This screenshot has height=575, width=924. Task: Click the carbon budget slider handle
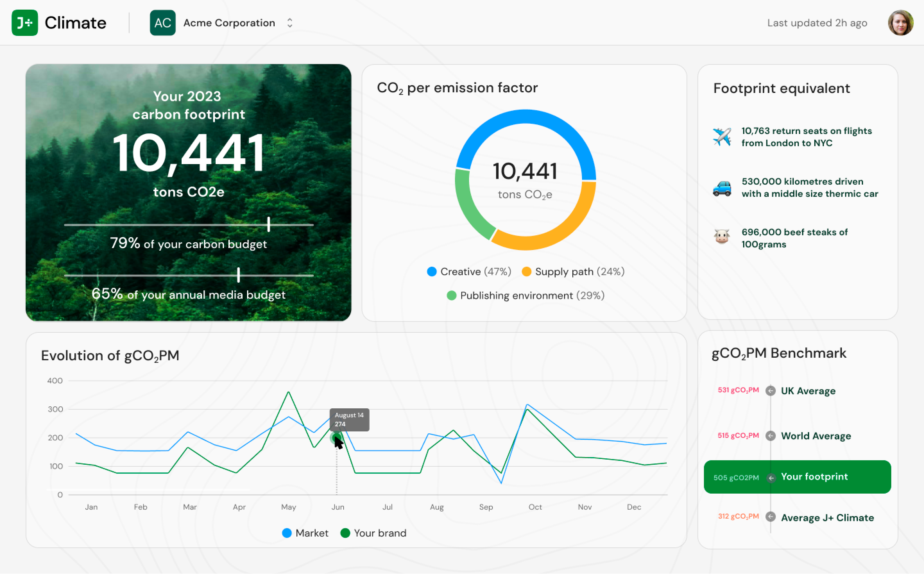click(269, 224)
